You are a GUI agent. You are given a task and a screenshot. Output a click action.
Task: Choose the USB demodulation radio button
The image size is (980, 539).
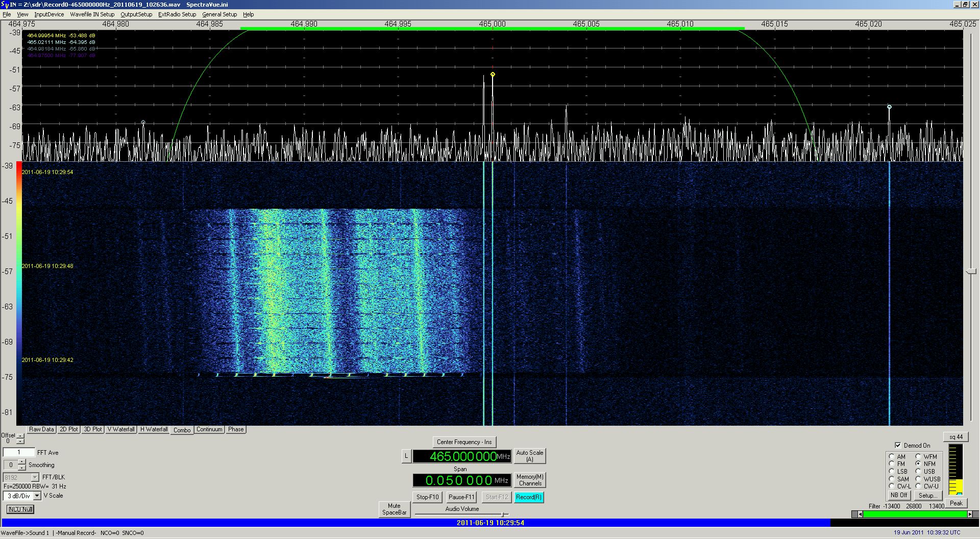pyautogui.click(x=918, y=472)
